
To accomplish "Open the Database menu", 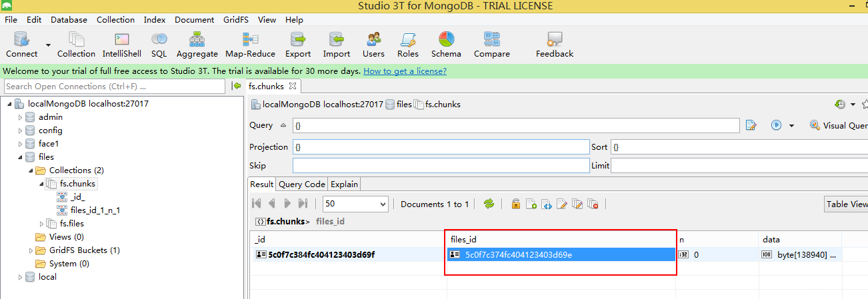I will (x=69, y=20).
